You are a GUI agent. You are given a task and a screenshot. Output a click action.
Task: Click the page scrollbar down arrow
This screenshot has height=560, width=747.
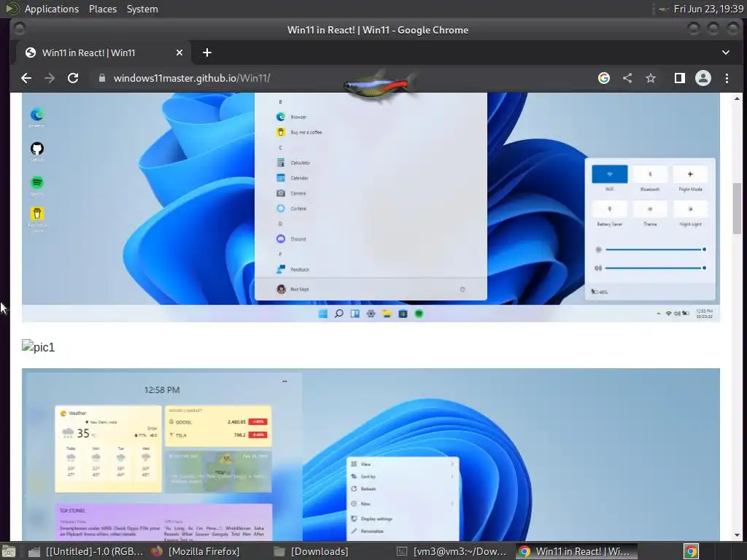click(x=737, y=535)
